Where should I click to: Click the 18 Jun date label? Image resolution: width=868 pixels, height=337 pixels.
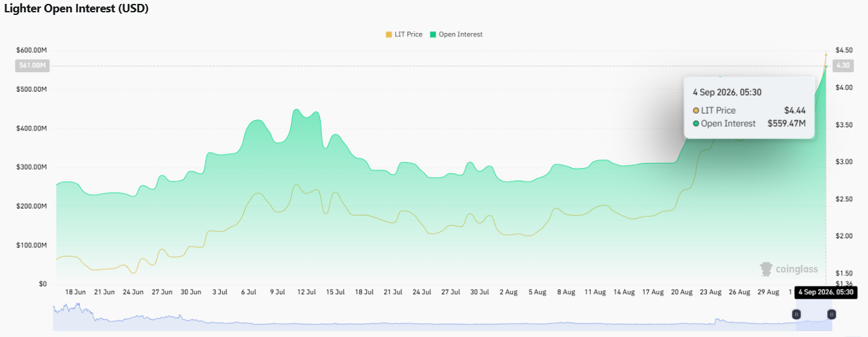[x=75, y=292]
